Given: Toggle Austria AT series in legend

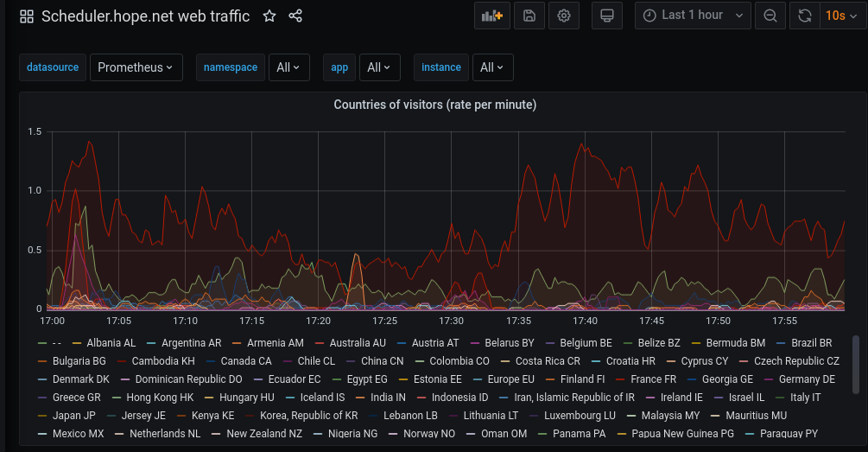Looking at the screenshot, I should point(435,343).
